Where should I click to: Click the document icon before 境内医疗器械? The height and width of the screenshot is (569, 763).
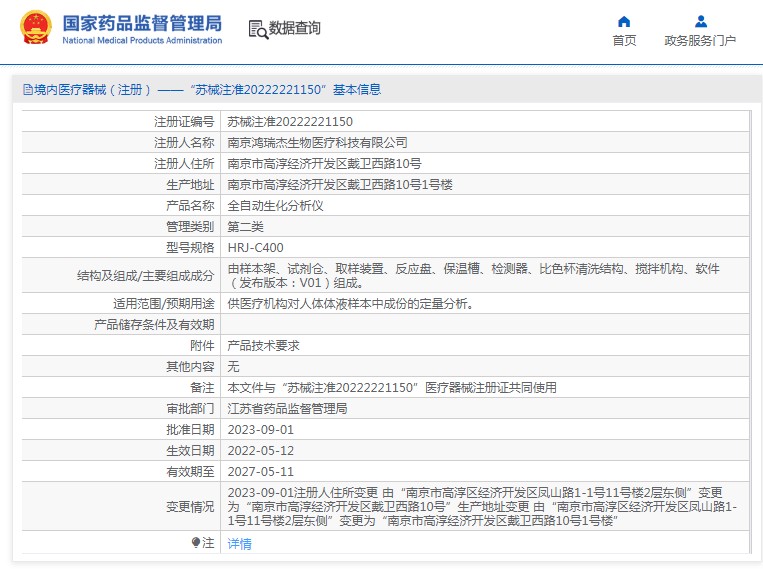(27, 90)
